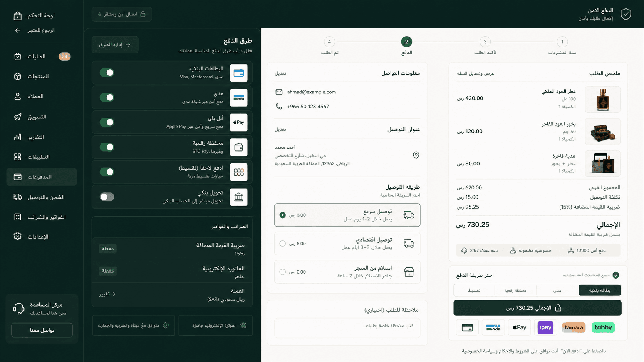Click the التقارير chart icon
Viewport: 644px width, 362px height.
coord(17,137)
